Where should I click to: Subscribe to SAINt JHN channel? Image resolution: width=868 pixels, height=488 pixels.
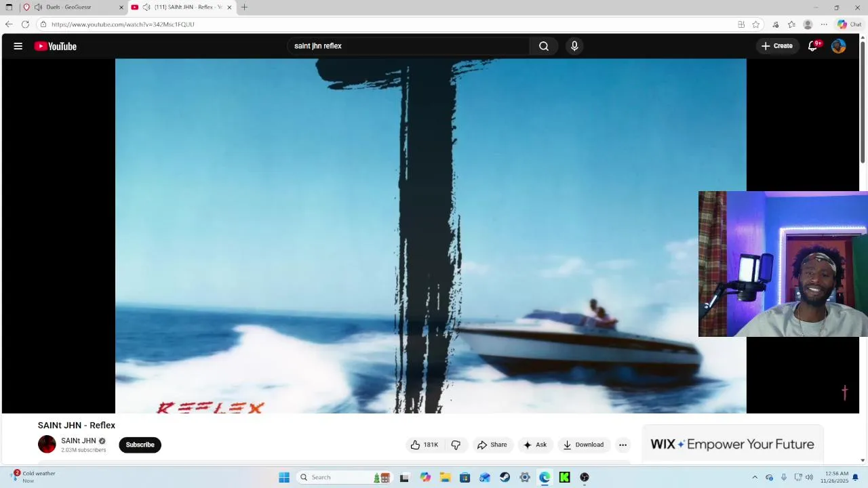tap(140, 445)
